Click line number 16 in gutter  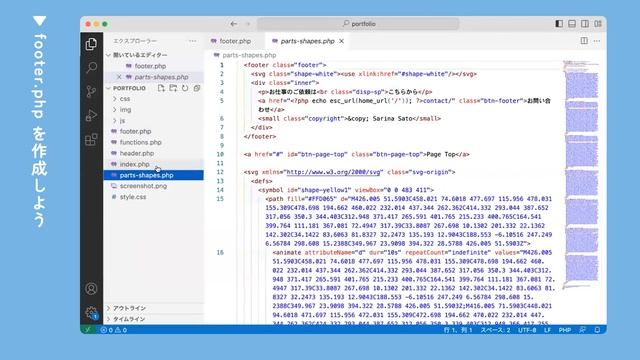220,253
